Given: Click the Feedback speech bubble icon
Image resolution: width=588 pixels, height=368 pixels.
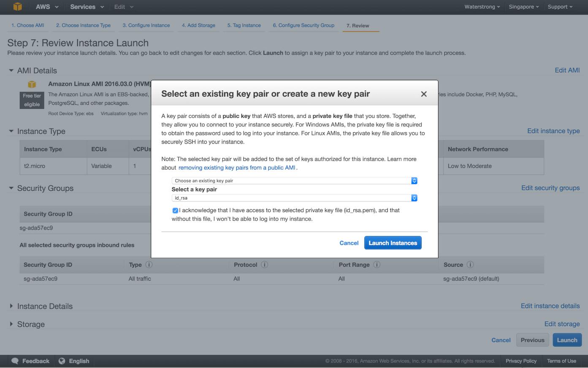Looking at the screenshot, I should [15, 361].
